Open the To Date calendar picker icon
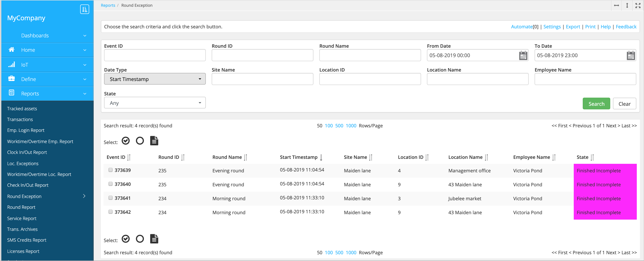 click(630, 55)
